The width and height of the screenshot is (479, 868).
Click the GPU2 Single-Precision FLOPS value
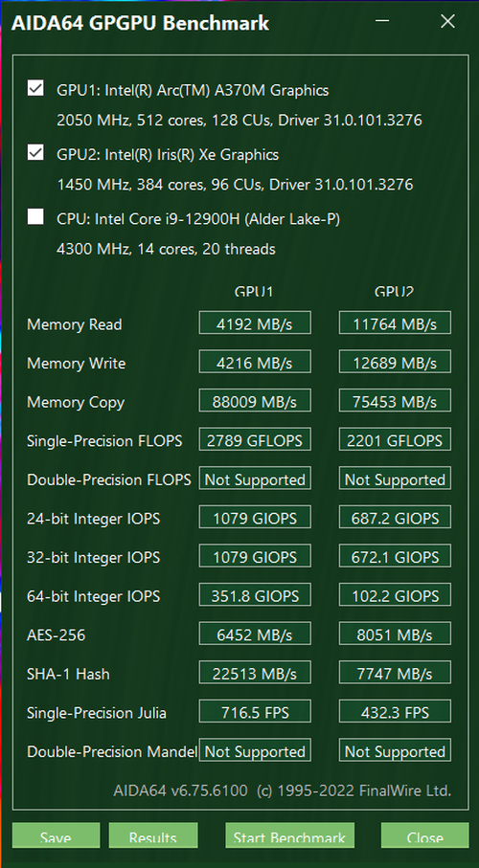(x=395, y=439)
